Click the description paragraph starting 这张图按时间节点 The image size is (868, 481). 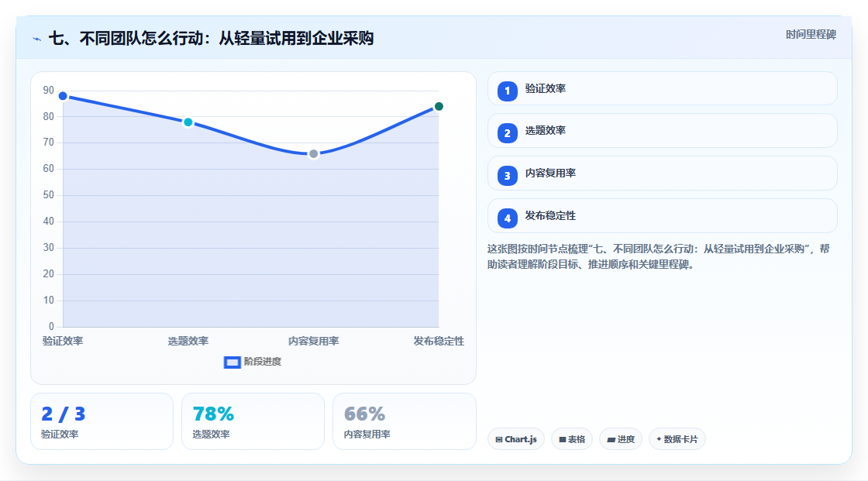658,257
